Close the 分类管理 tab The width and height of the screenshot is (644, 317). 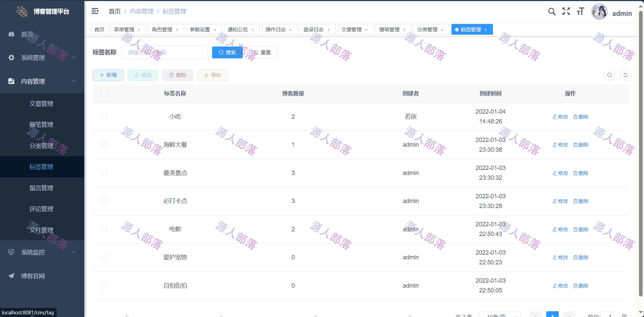click(442, 30)
